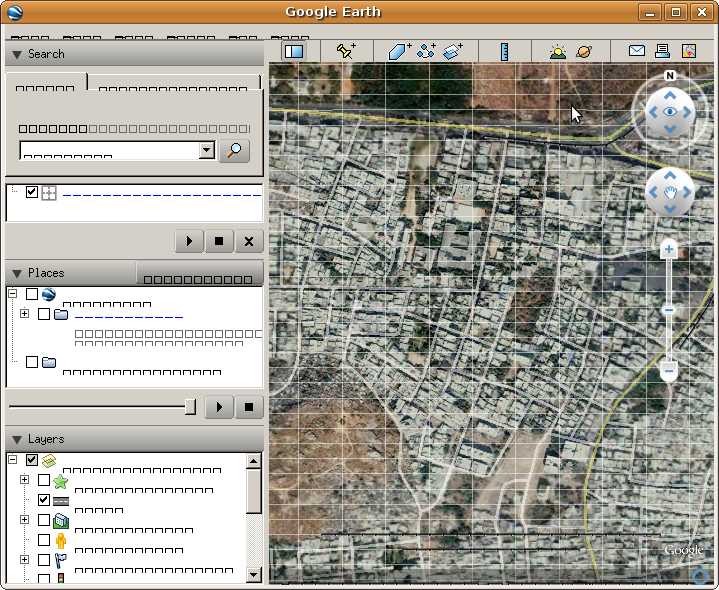This screenshot has width=719, height=590.
Task: Click the magnifying glass search button
Action: tap(234, 150)
